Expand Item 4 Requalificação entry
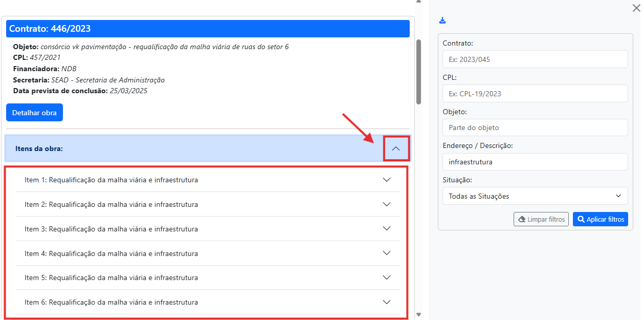This screenshot has height=320, width=644. (208, 253)
